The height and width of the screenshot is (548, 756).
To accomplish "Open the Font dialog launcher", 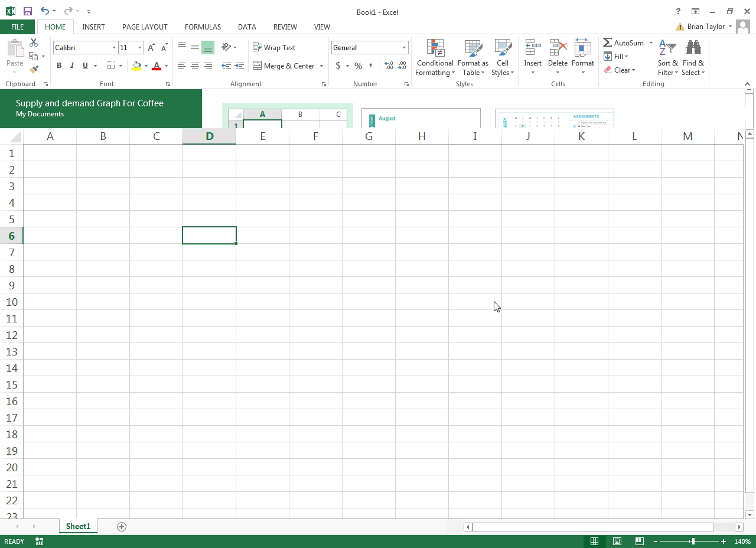I will point(168,84).
